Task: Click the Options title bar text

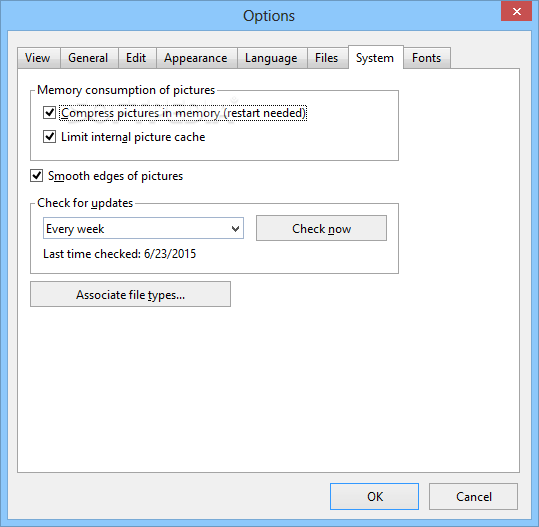Action: 269,16
